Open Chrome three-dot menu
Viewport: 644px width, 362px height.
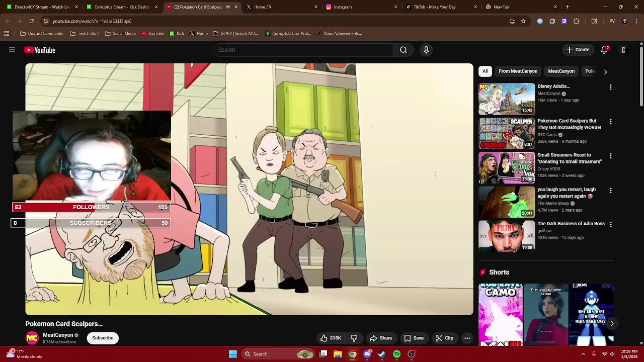pyautogui.click(x=636, y=21)
